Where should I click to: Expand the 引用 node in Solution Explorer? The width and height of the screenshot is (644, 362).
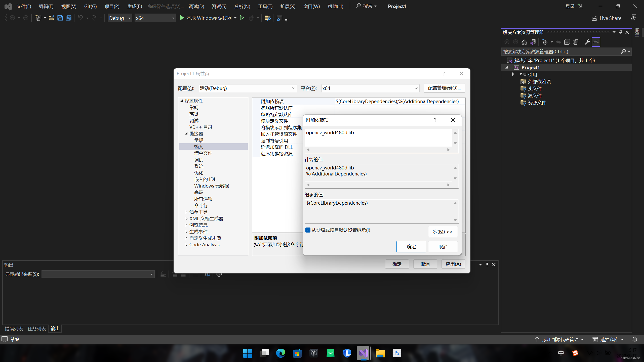tap(513, 74)
